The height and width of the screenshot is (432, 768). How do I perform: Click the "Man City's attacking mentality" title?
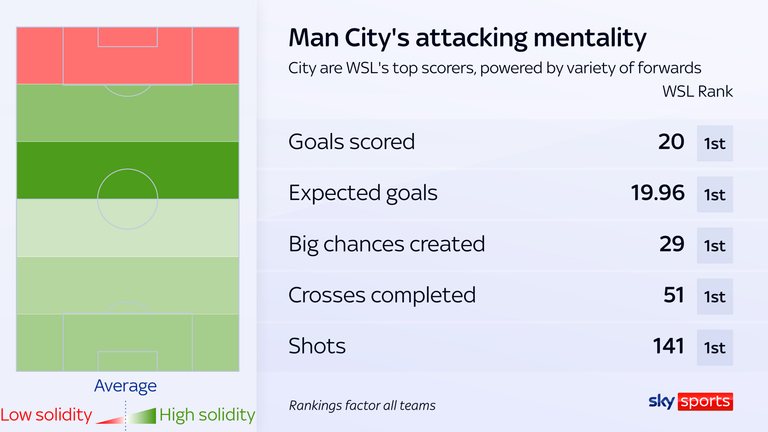[x=467, y=38]
